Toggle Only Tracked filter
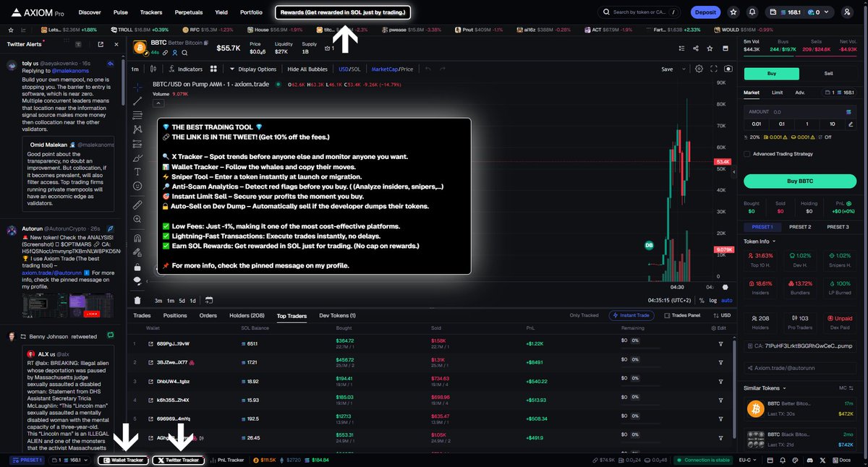The width and height of the screenshot is (868, 467). click(x=586, y=315)
